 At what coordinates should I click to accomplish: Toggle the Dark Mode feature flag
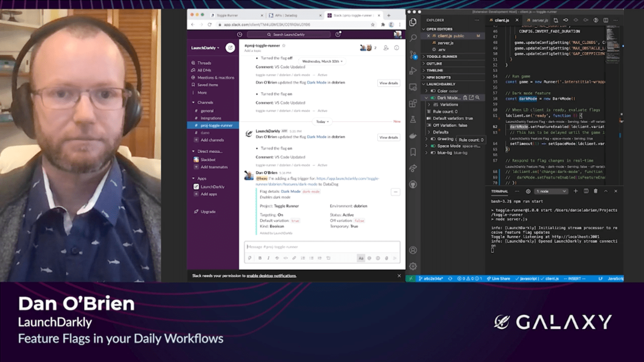point(433,98)
